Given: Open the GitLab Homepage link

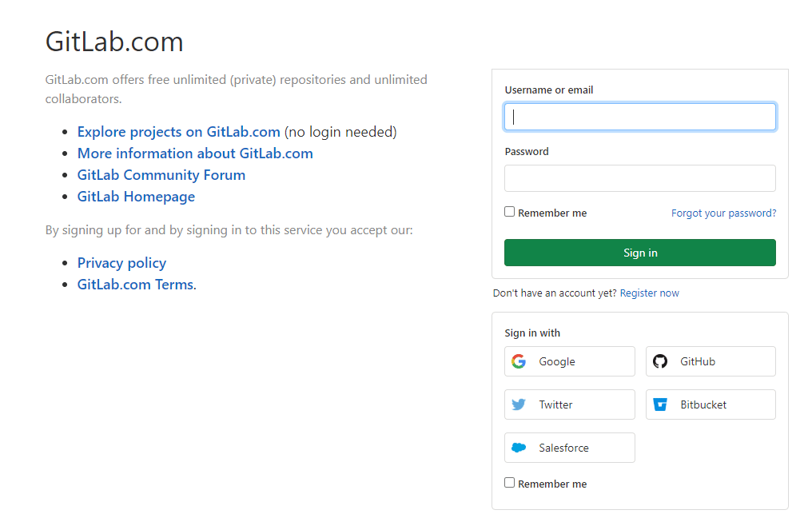Looking at the screenshot, I should click(x=135, y=196).
